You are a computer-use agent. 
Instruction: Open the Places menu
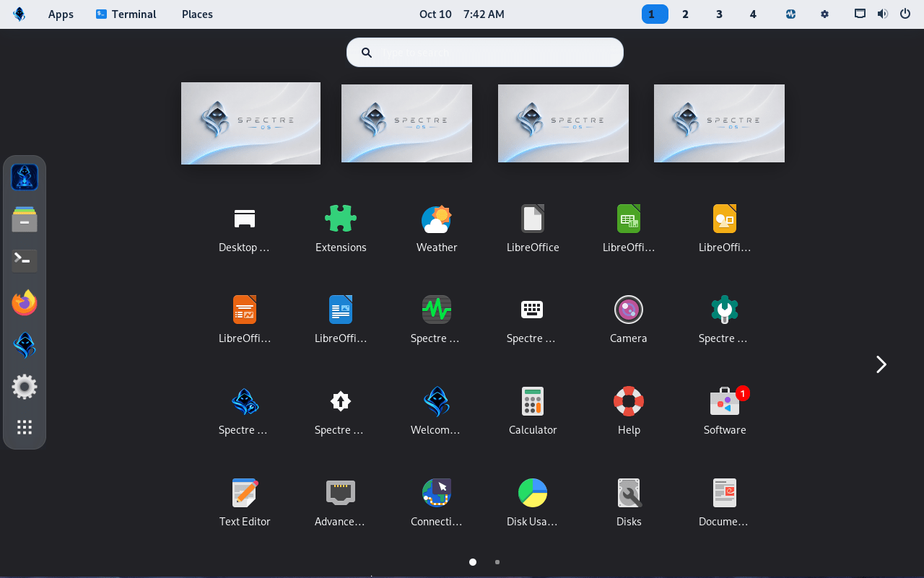tap(197, 14)
